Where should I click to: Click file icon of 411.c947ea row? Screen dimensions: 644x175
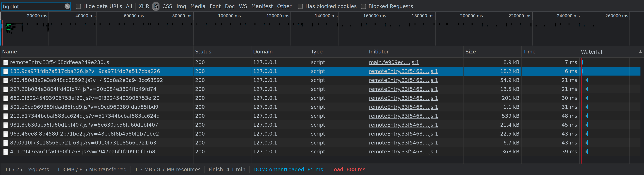(x=6, y=152)
